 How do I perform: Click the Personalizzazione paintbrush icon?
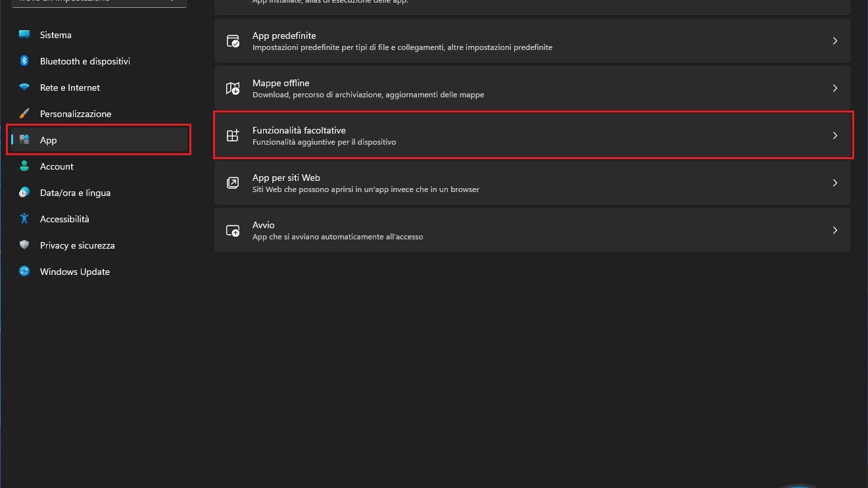tap(24, 114)
